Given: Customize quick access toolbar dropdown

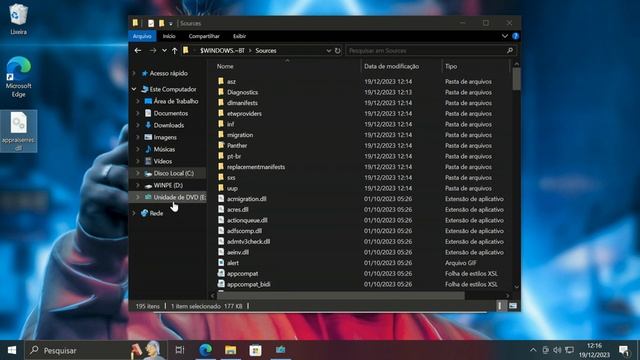Looking at the screenshot, I should (171, 24).
